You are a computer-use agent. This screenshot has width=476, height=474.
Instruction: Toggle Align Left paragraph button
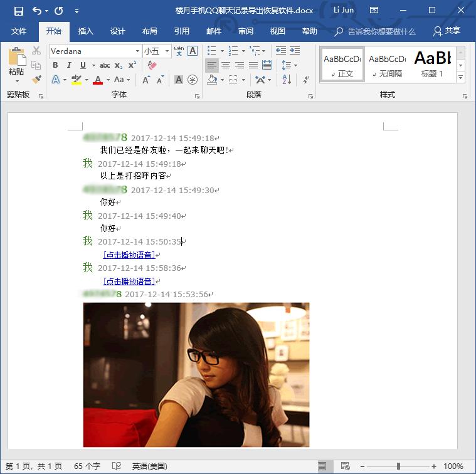click(211, 65)
